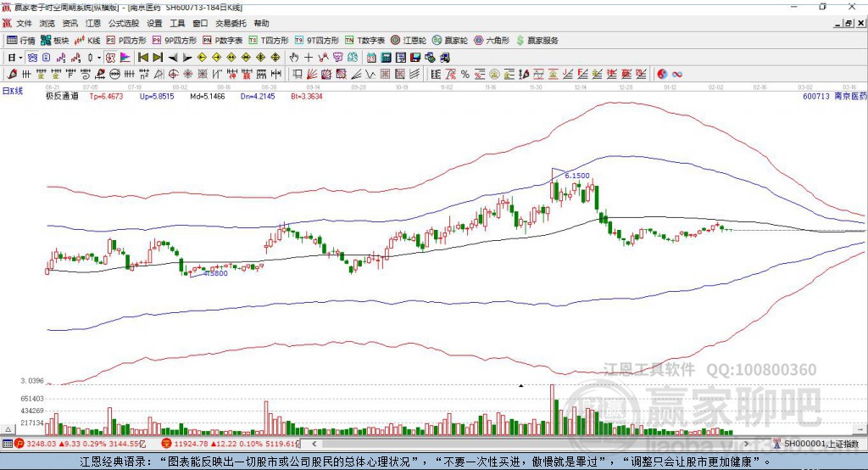Click the 极反通道 indicator label

click(62, 97)
